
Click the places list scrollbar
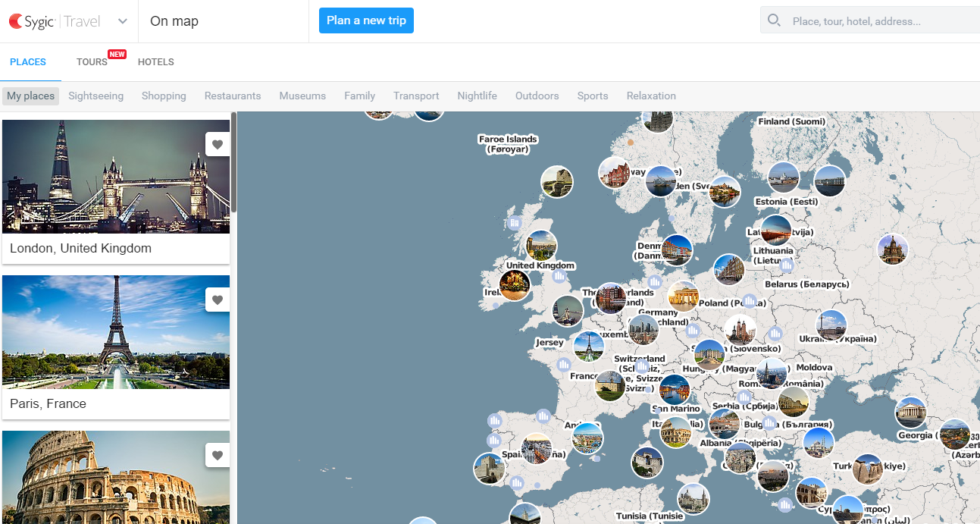tap(234, 163)
